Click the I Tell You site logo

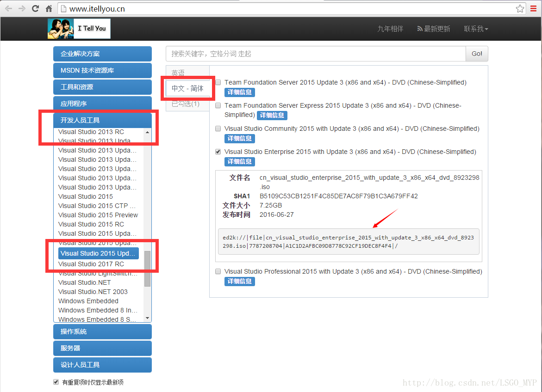pyautogui.click(x=79, y=29)
